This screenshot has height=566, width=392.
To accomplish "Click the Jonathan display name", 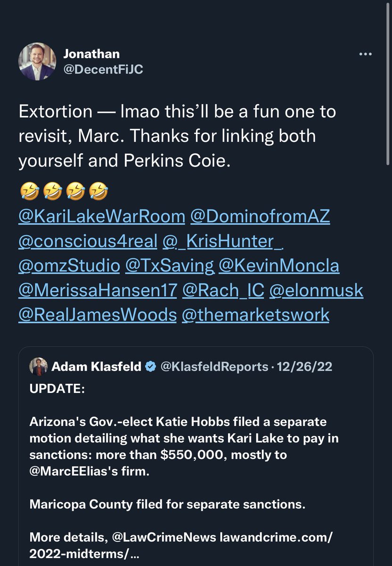I will click(x=91, y=54).
